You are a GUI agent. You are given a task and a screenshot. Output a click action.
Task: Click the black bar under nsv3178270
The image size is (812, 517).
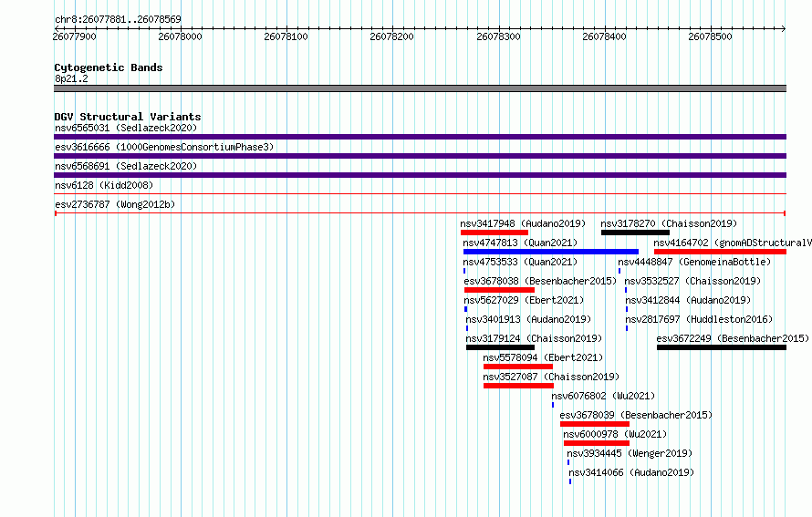(635, 233)
